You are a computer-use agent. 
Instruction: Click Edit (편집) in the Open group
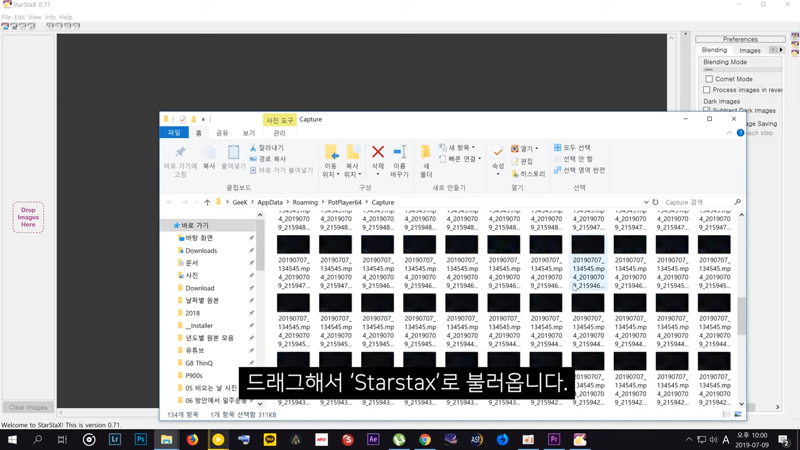[522, 161]
